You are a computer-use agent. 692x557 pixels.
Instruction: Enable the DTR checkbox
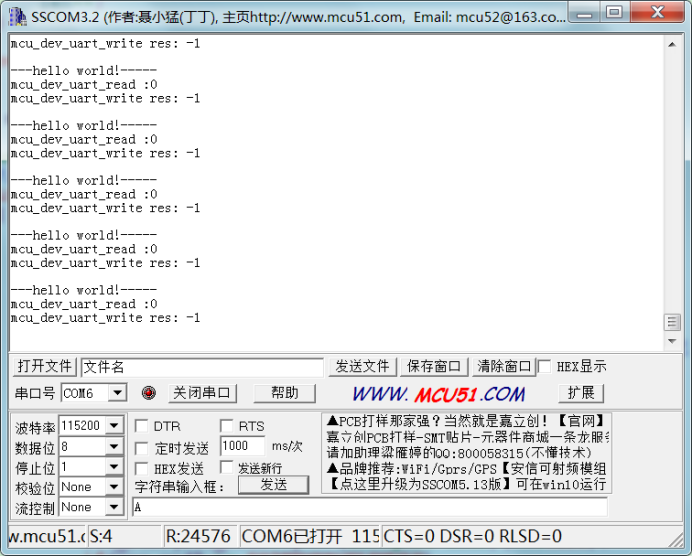141,426
